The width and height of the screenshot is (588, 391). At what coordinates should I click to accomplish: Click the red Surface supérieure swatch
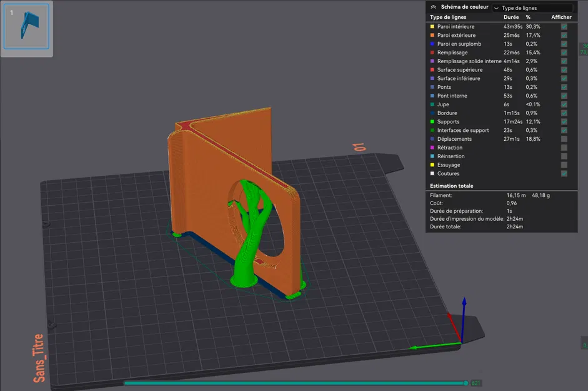tap(432, 70)
